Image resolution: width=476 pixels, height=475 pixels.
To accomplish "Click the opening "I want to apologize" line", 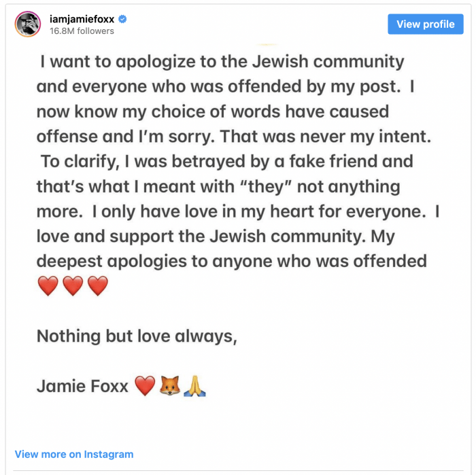I will point(222,63).
